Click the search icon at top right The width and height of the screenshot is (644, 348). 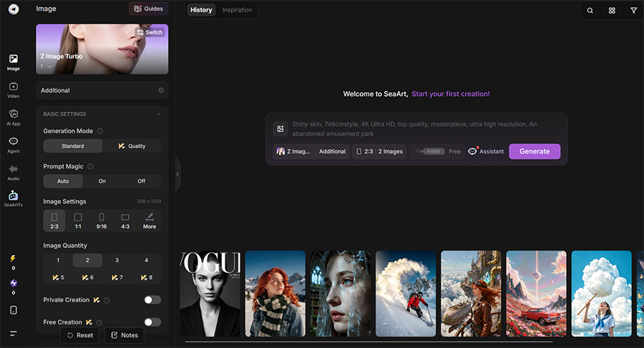click(590, 11)
